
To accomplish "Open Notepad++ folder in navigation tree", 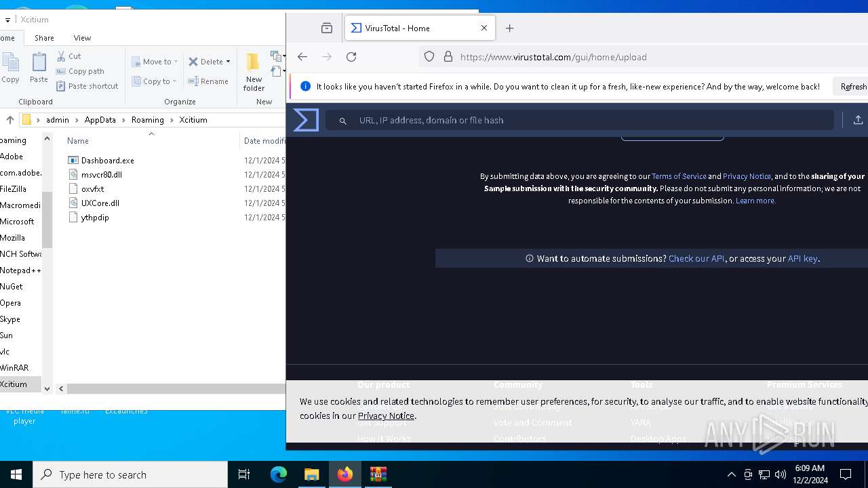I will point(20,270).
